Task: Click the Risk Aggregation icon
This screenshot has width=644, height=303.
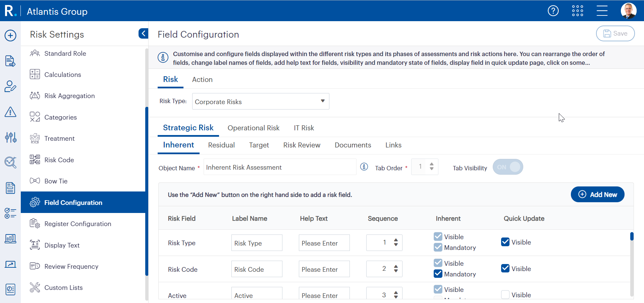Action: (x=35, y=96)
